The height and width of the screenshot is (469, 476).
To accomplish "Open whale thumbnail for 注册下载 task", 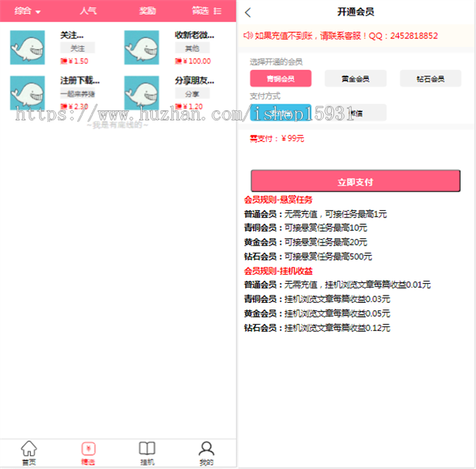I will tap(27, 93).
